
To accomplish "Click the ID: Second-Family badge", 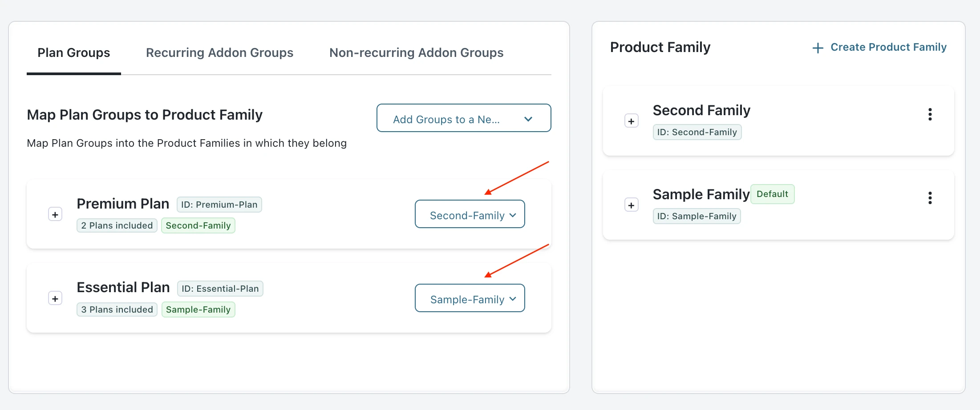I will [x=697, y=133].
